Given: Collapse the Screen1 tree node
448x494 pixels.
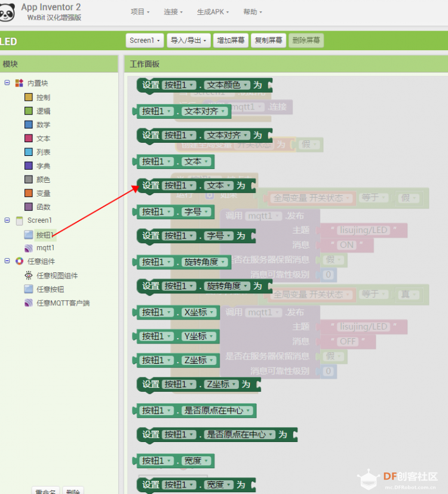Looking at the screenshot, I should 7,220.
